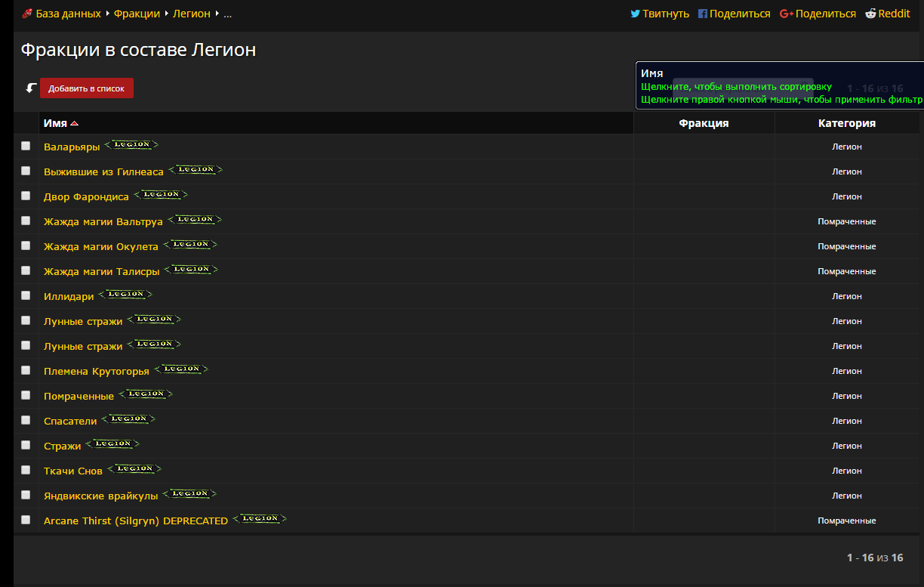Click the Legion badge beside Племена Крутогорья

tap(181, 369)
